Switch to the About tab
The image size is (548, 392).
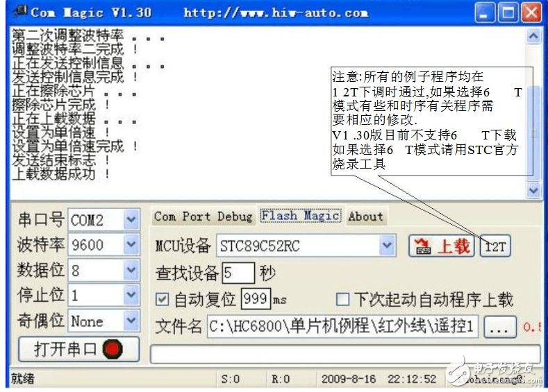click(365, 216)
